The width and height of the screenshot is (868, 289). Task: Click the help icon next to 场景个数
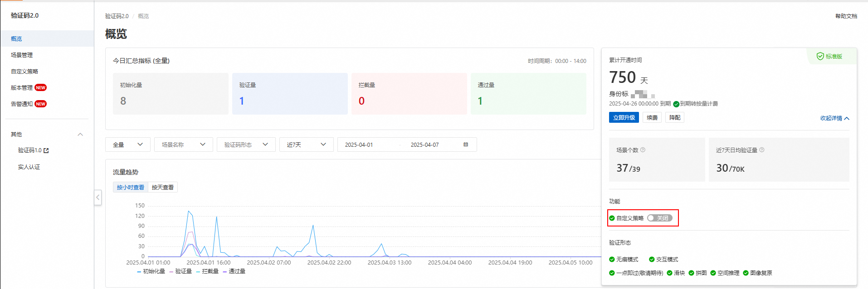click(643, 150)
